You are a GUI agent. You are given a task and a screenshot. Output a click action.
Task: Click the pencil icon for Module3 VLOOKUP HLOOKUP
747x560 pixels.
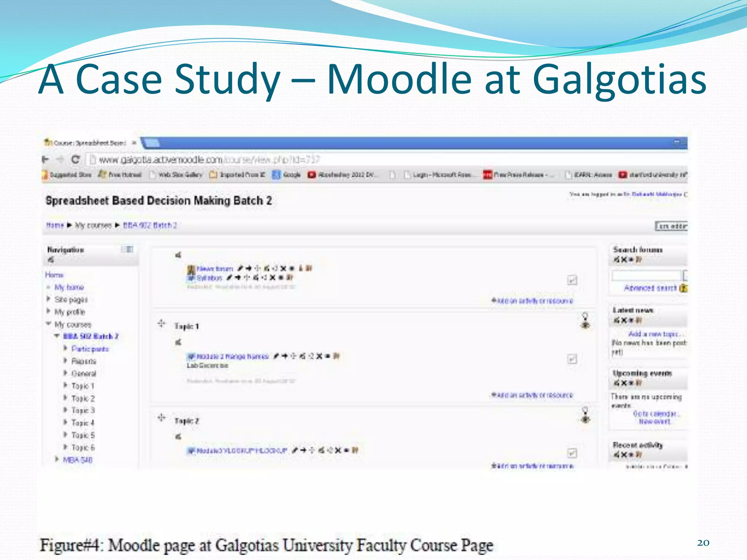[295, 451]
